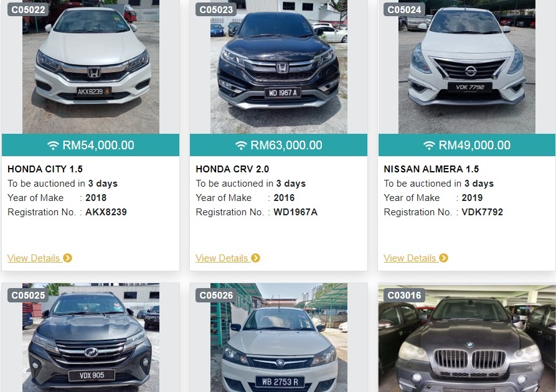556x392 pixels.
Task: Click the C05024 lot badge
Action: pyautogui.click(x=404, y=9)
